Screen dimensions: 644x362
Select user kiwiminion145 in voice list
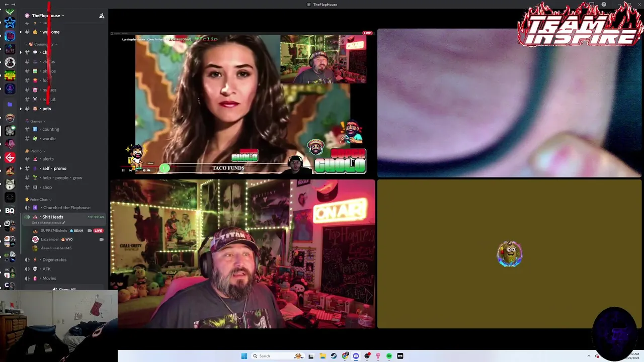(56, 248)
